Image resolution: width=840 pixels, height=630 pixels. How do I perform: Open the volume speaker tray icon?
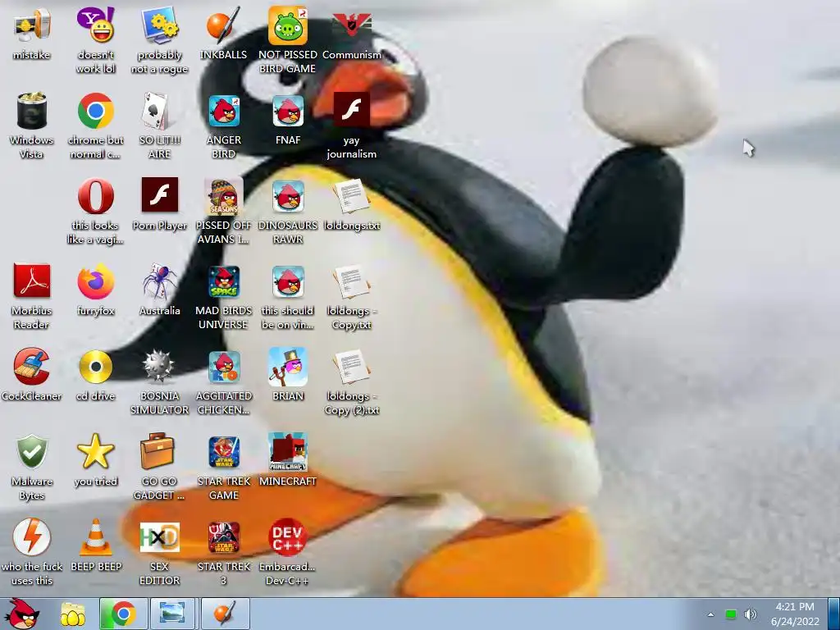tap(750, 614)
